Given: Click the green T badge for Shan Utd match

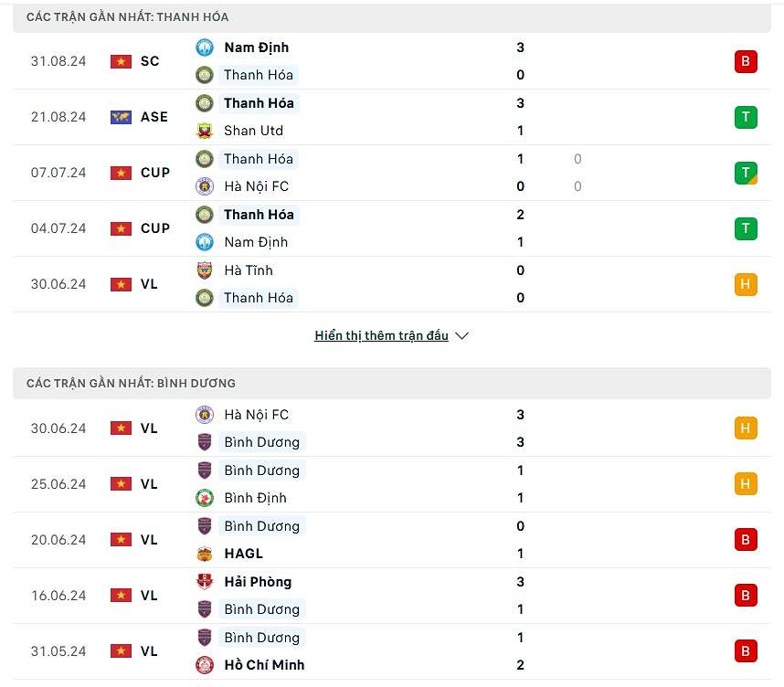Looking at the screenshot, I should coord(746,117).
